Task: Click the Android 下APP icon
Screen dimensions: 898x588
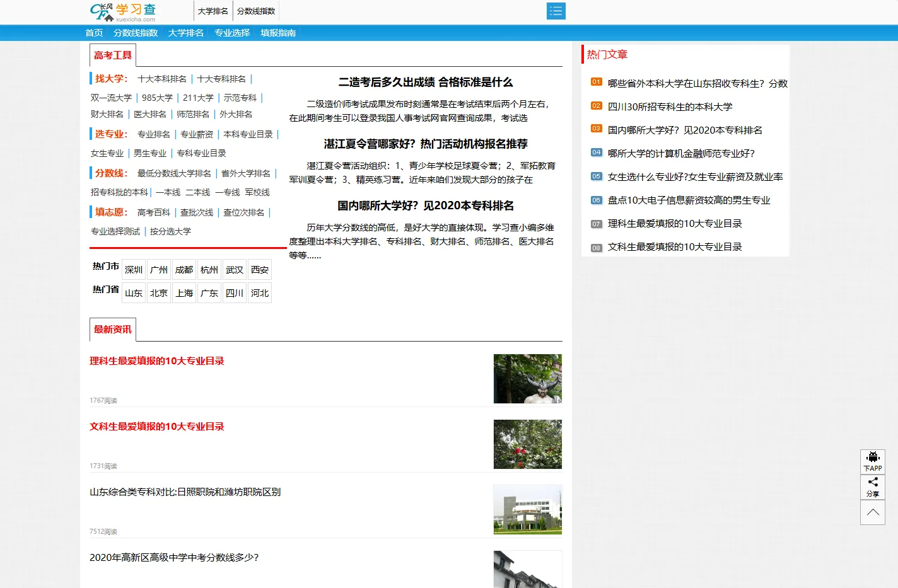Action: coord(873,462)
